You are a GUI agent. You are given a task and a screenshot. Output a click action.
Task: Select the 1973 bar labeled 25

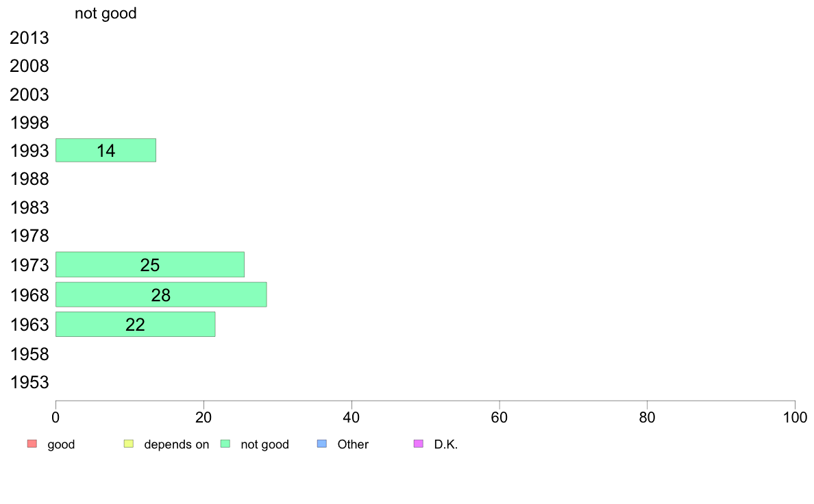[x=150, y=265]
